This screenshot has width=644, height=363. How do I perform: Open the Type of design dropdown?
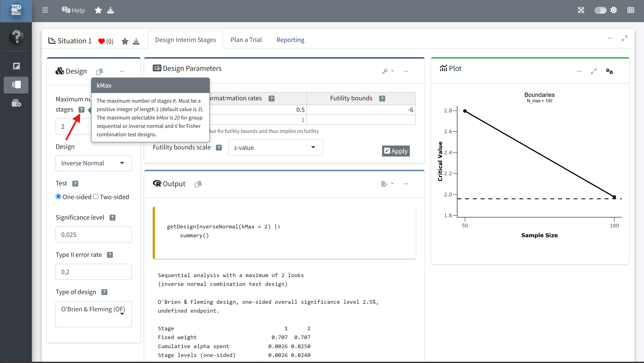point(93,314)
